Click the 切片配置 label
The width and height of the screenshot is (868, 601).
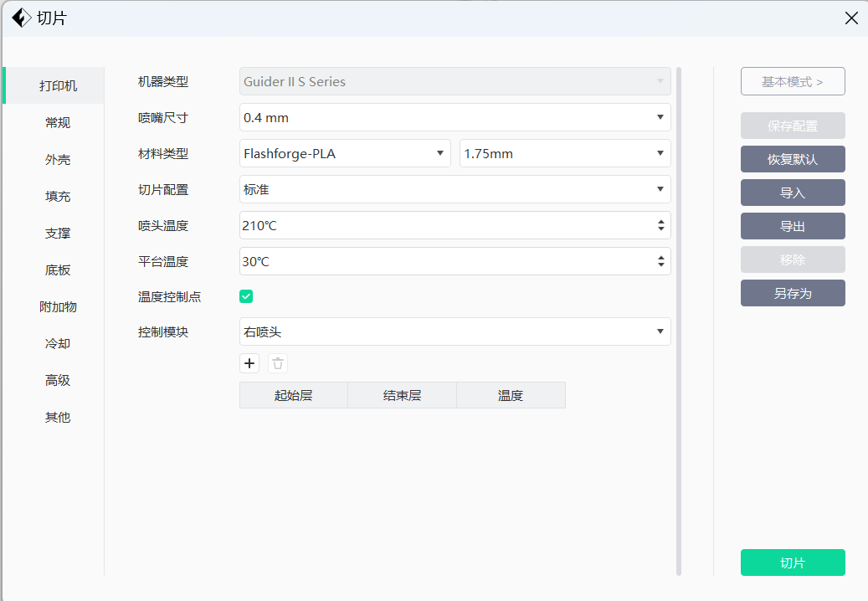click(x=163, y=190)
